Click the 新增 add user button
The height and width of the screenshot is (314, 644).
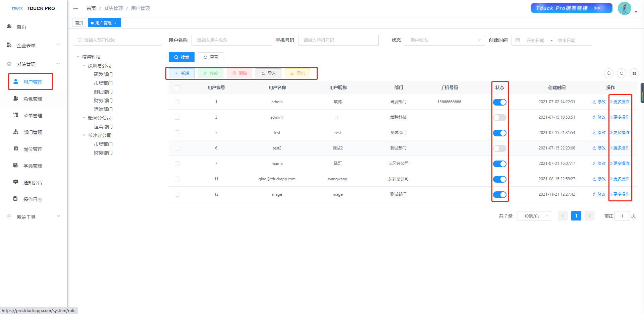pos(181,73)
